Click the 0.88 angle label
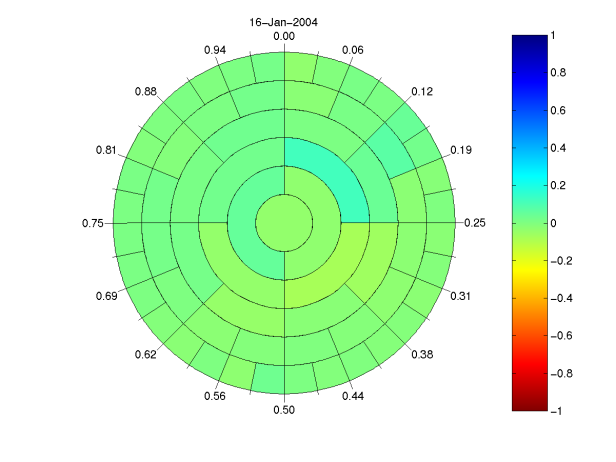 click(146, 92)
